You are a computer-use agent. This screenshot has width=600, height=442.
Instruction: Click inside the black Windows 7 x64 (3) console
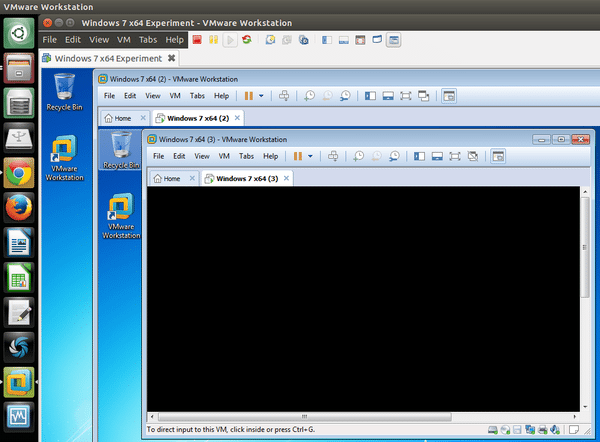[363, 298]
